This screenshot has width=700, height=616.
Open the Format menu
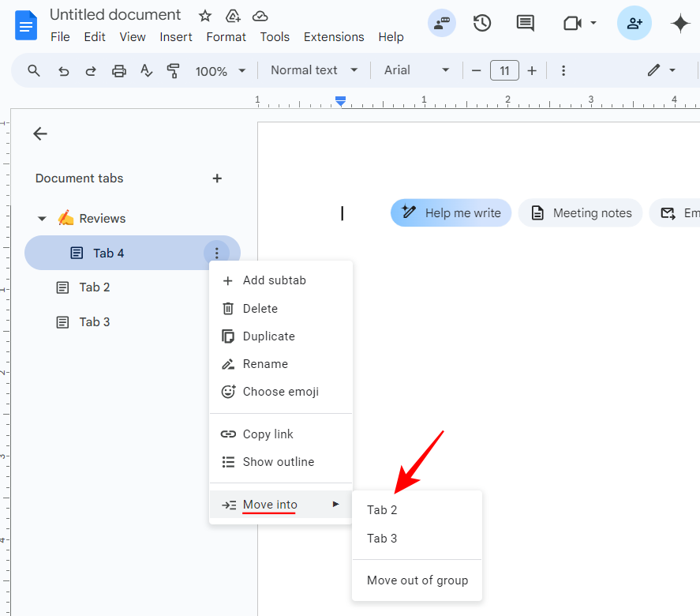tap(226, 36)
